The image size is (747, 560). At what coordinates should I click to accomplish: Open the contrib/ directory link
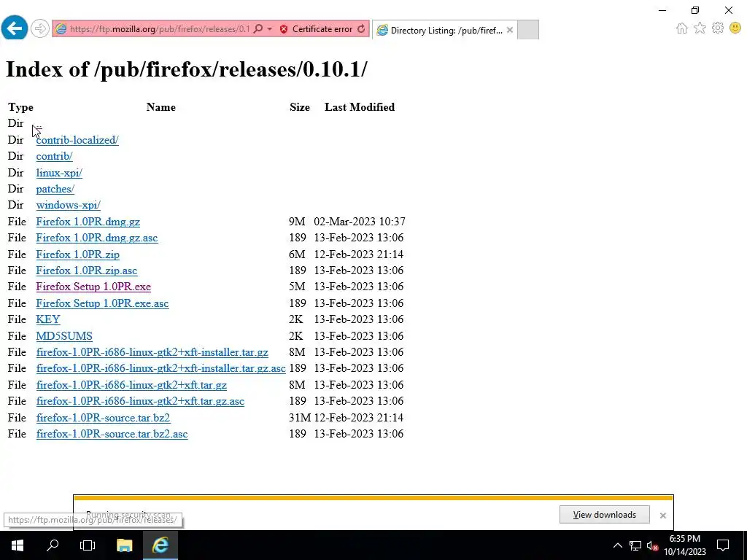point(54,156)
